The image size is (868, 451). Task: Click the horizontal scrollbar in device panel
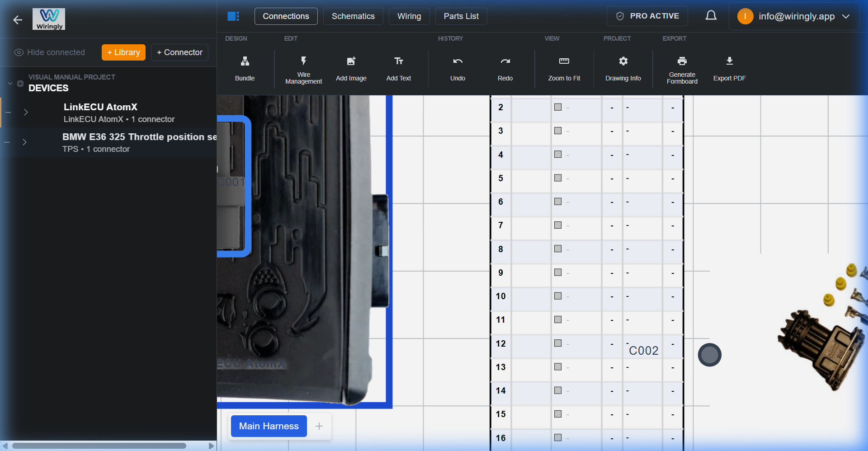point(99,446)
